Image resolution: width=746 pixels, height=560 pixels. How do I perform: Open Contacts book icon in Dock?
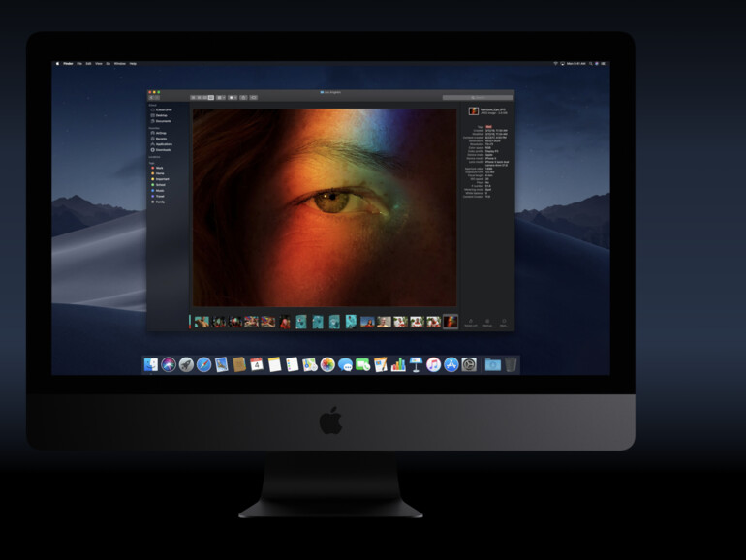(239, 365)
